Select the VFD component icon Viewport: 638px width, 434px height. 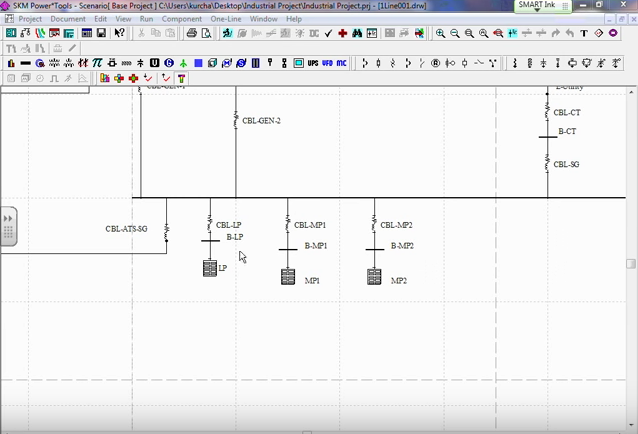327,63
